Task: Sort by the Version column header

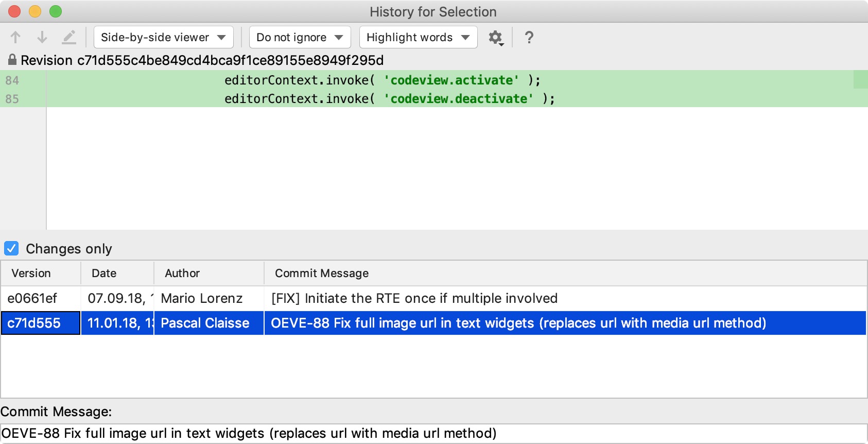Action: point(31,273)
